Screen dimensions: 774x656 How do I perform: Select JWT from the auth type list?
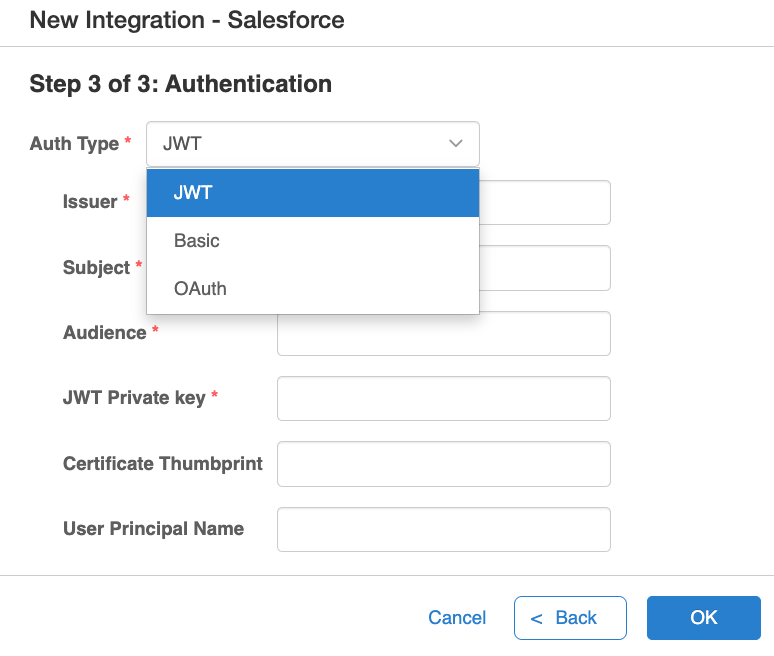pos(313,193)
